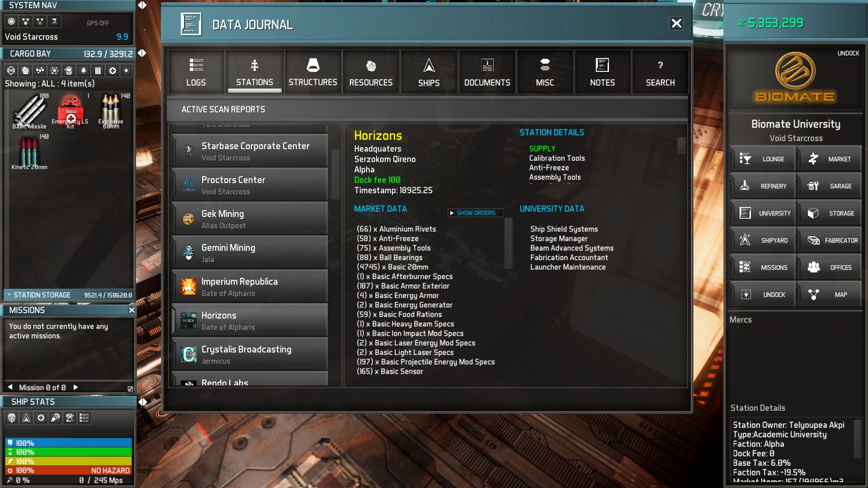This screenshot has height=488, width=868.
Task: Toggle the System Nav panel collapse arrows
Action: (142, 5)
